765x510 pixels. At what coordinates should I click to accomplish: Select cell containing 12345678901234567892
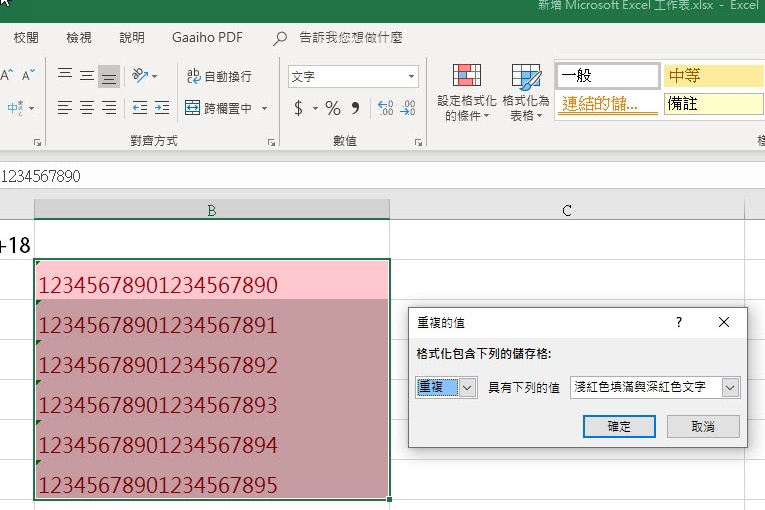pos(212,360)
